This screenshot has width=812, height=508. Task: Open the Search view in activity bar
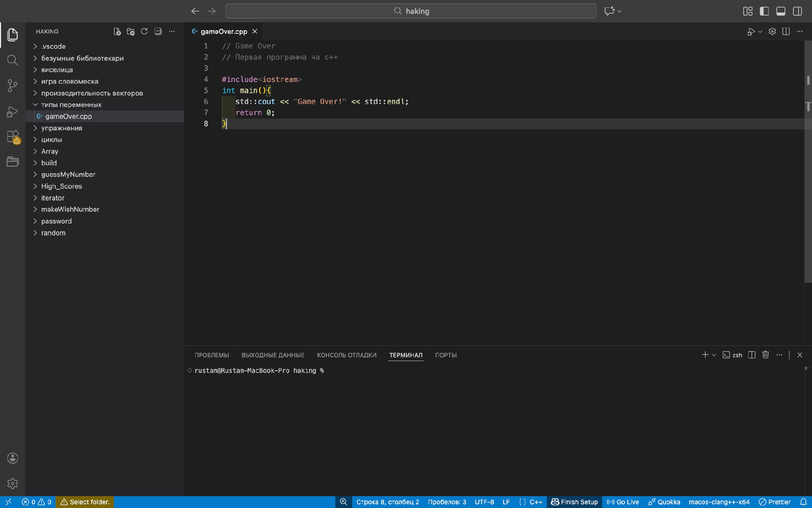click(12, 60)
